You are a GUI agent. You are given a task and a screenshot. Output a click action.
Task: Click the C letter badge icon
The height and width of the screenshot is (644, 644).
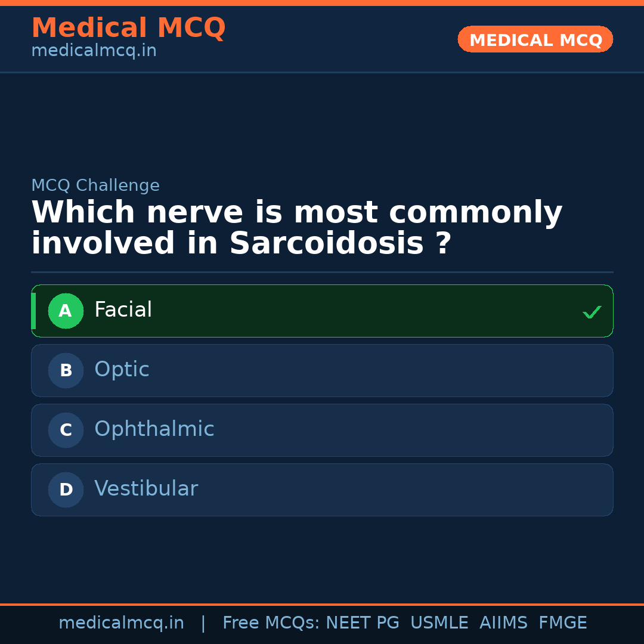point(66,430)
